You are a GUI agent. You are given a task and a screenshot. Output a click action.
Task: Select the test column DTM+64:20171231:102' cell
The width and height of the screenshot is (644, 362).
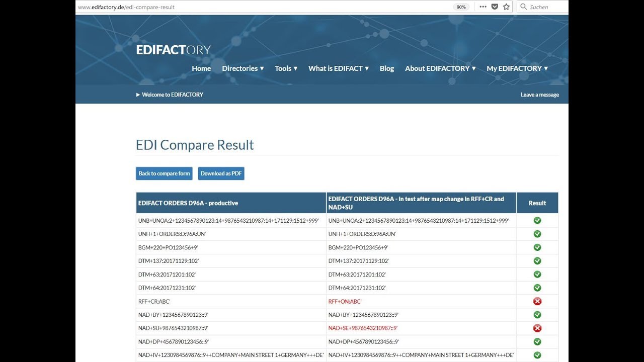tap(421, 288)
